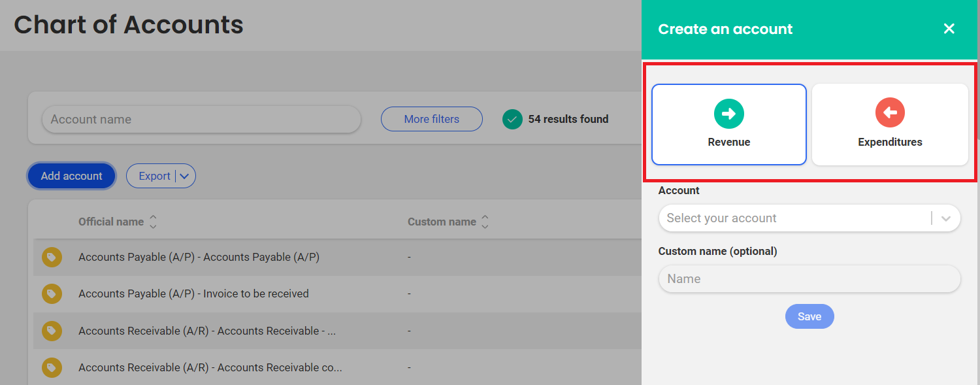
Task: Click tag icon beside Invoice to be received
Action: click(x=52, y=294)
